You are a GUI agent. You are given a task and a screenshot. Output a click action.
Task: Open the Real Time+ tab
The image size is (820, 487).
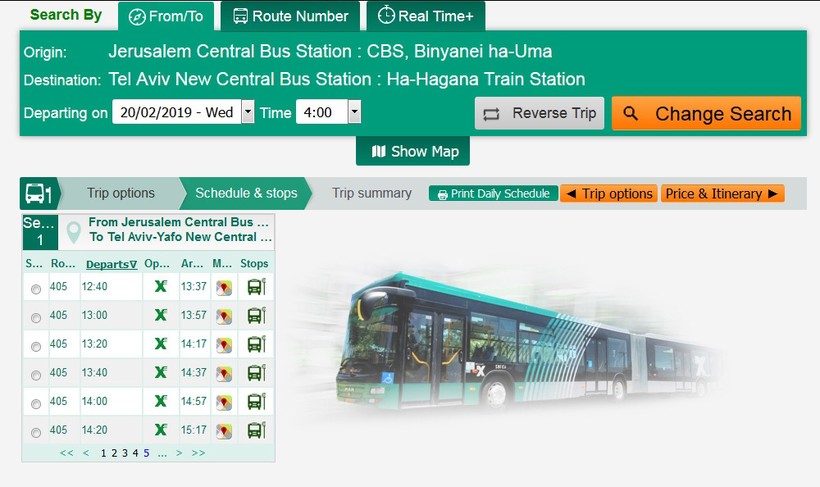[x=425, y=16]
